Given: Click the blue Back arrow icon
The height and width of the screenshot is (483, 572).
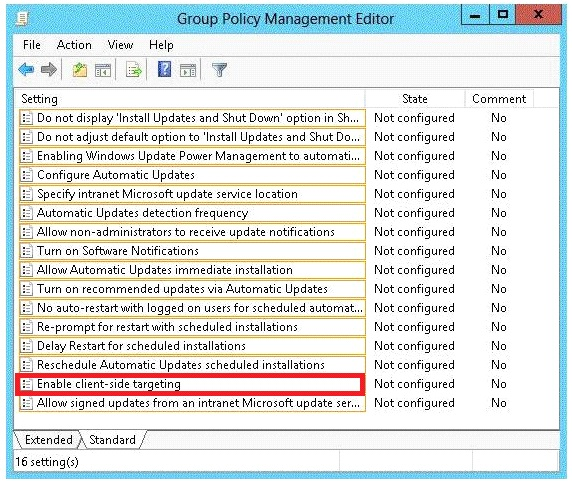Looking at the screenshot, I should [x=26, y=69].
